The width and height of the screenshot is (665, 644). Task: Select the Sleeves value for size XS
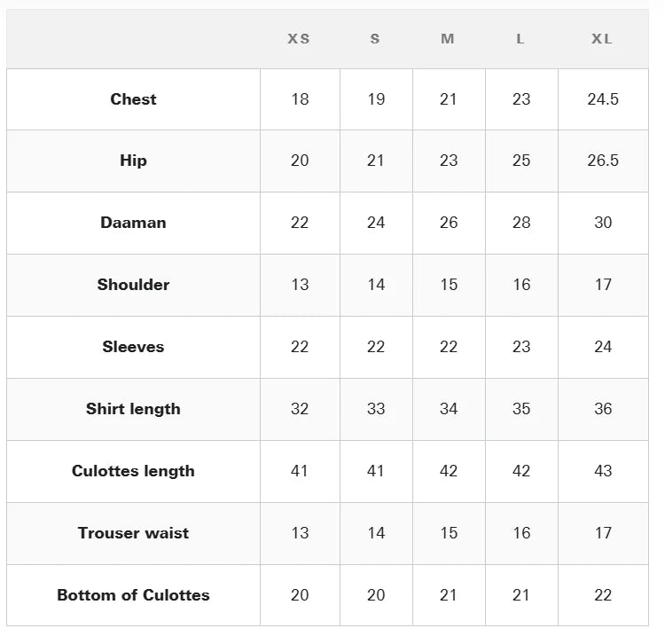pos(300,347)
